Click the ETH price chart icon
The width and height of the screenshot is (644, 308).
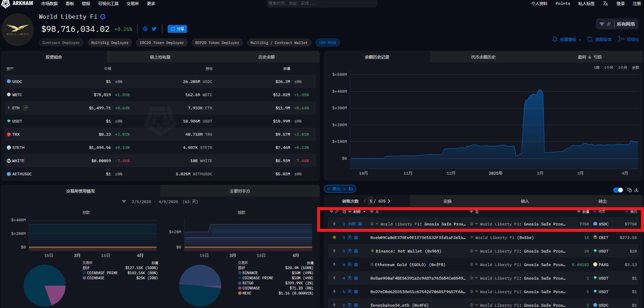pos(25,108)
